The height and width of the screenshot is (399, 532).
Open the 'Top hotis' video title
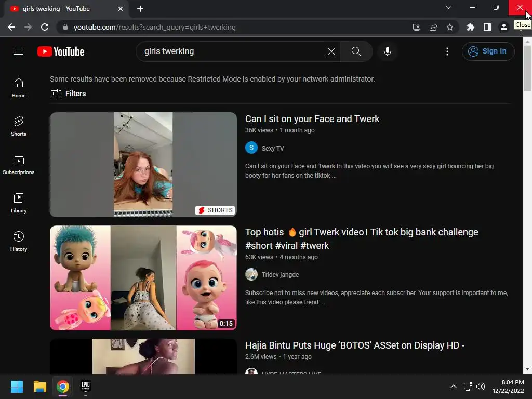coord(362,239)
